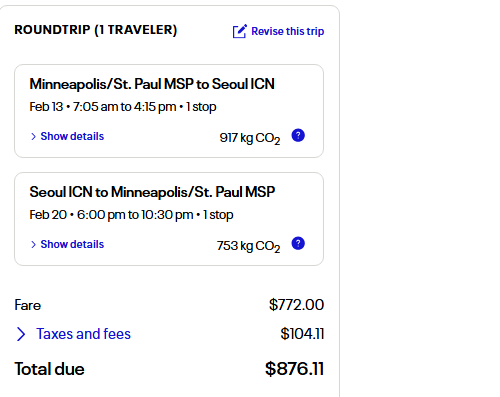
Task: Select the Seoul ICN to Minneapolis/St. Paul MSP heading
Action: point(152,192)
